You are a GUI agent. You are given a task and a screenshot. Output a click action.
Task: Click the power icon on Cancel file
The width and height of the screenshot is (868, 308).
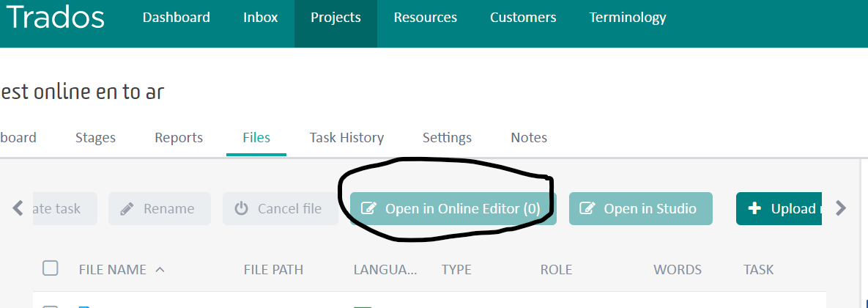coord(241,209)
